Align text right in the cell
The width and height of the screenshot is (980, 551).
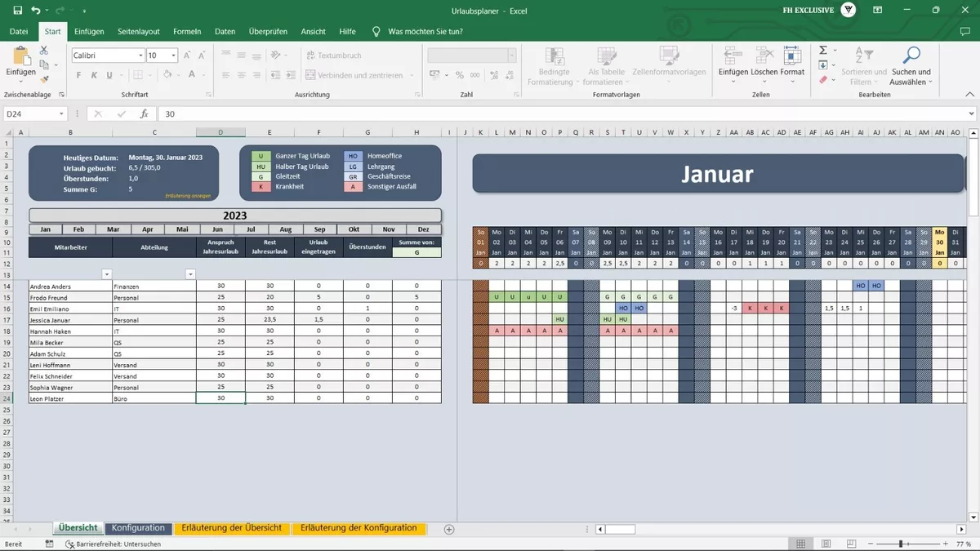click(x=259, y=75)
